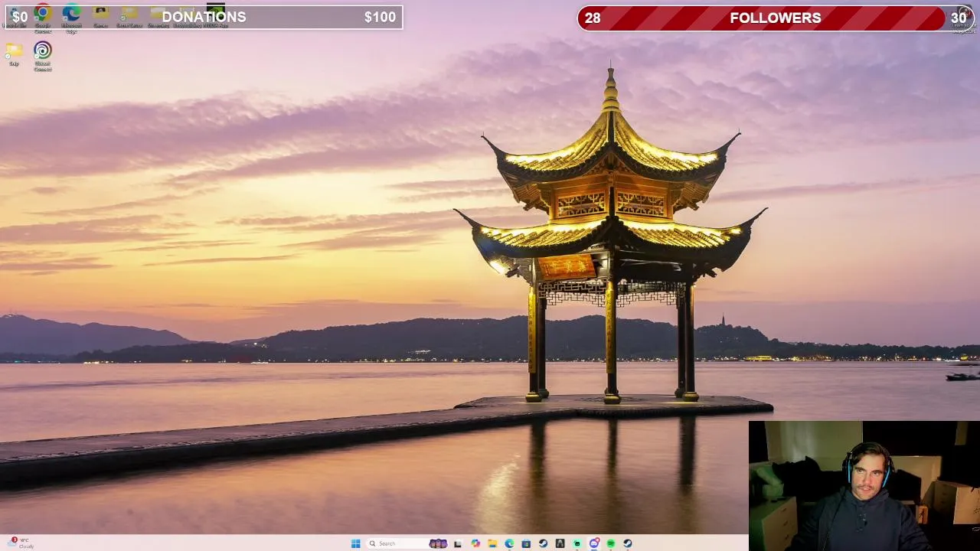Open the Games folder on desktop
This screenshot has width=980, height=551.
pyautogui.click(x=100, y=16)
